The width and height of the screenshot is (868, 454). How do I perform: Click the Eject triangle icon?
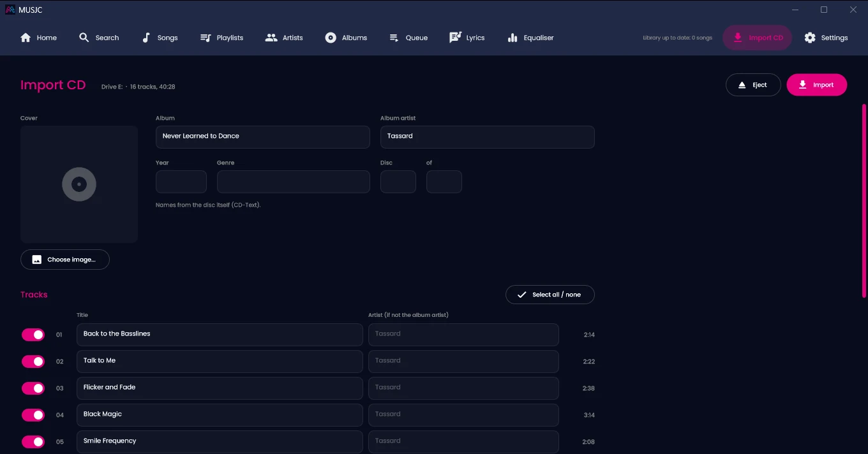tap(742, 85)
